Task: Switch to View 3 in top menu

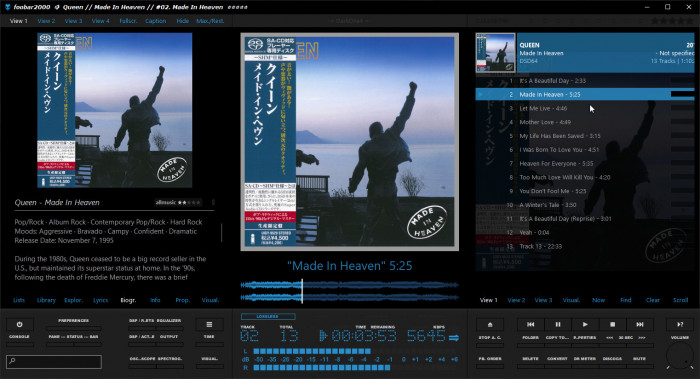Action: pos(73,21)
